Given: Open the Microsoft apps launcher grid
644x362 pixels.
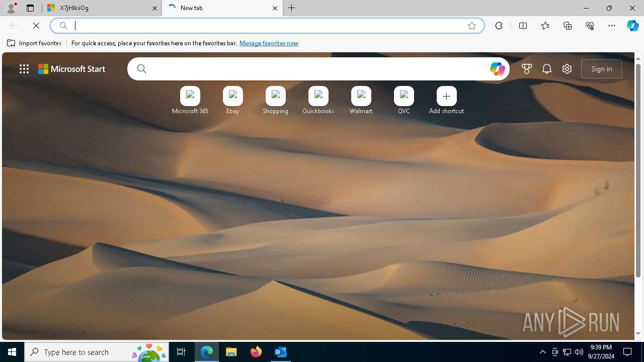Looking at the screenshot, I should (24, 69).
